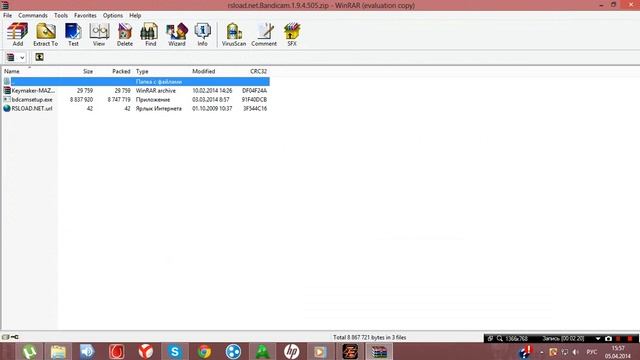Open the Help menu
Screen dimensions: 640x360
coord(135,15)
